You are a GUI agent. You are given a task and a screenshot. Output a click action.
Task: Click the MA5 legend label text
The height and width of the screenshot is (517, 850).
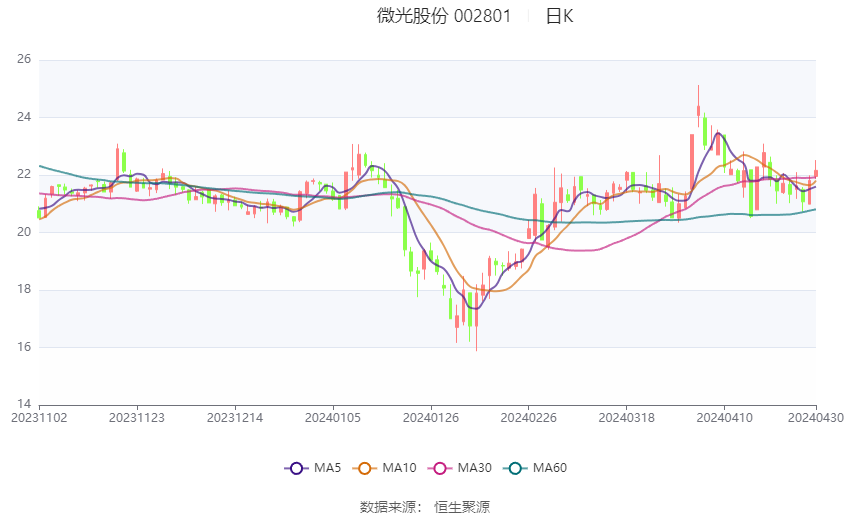327,468
